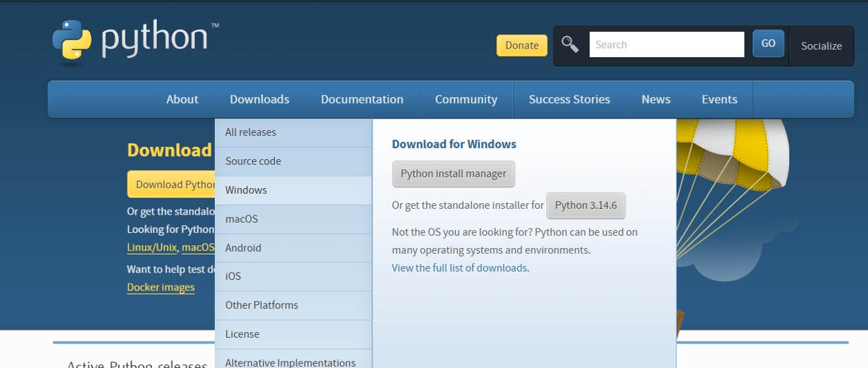Open the Events menu
This screenshot has width=868, height=368.
coord(720,99)
